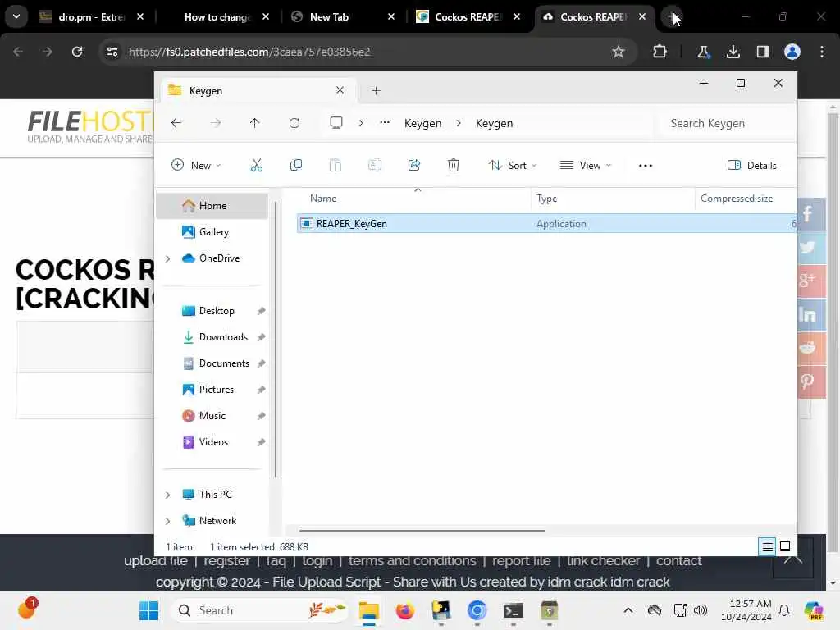The width and height of the screenshot is (840, 630).
Task: Open the contact footer link
Action: [x=678, y=561]
